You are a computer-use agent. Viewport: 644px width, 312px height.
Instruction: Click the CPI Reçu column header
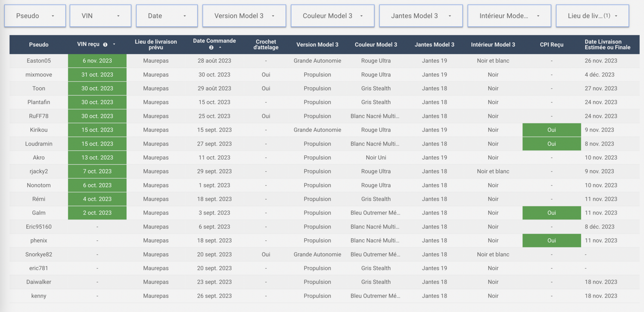tap(551, 45)
